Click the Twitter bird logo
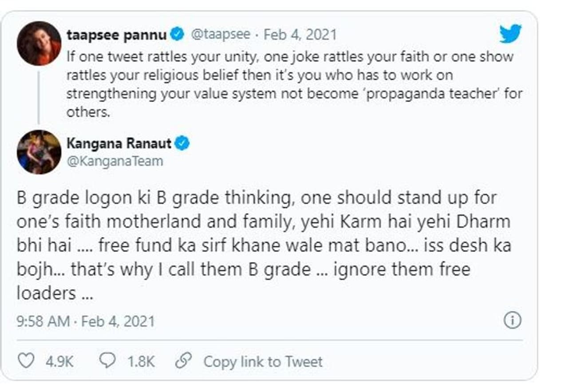Viewport: 568px width, 392px height. 510,34
